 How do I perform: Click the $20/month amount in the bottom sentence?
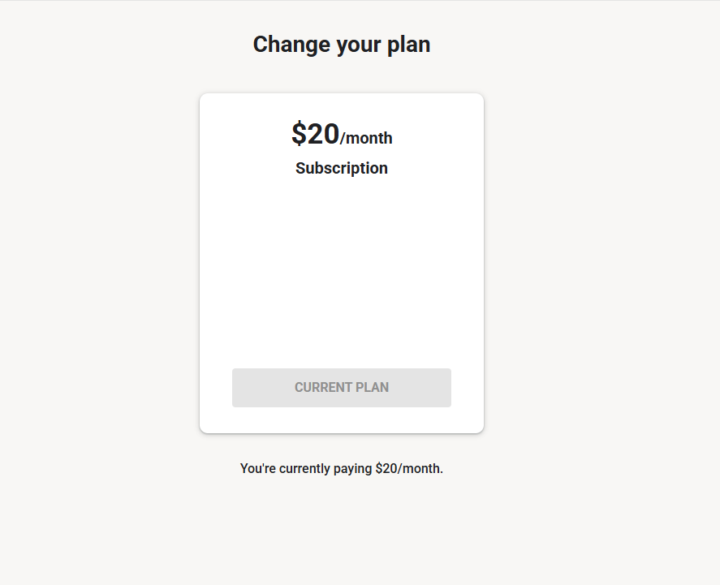click(x=407, y=468)
